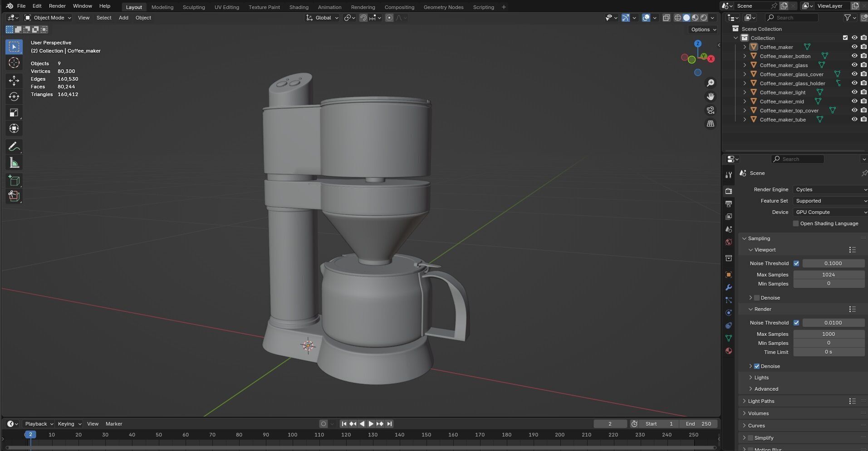The height and width of the screenshot is (451, 868).
Task: Open Device dropdown
Action: pyautogui.click(x=830, y=212)
